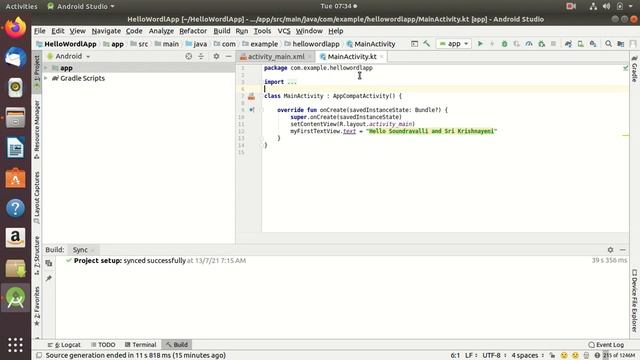Expand the Gradle Scripts tree node
Image resolution: width=640 pixels, height=360 pixels.
[x=46, y=78]
